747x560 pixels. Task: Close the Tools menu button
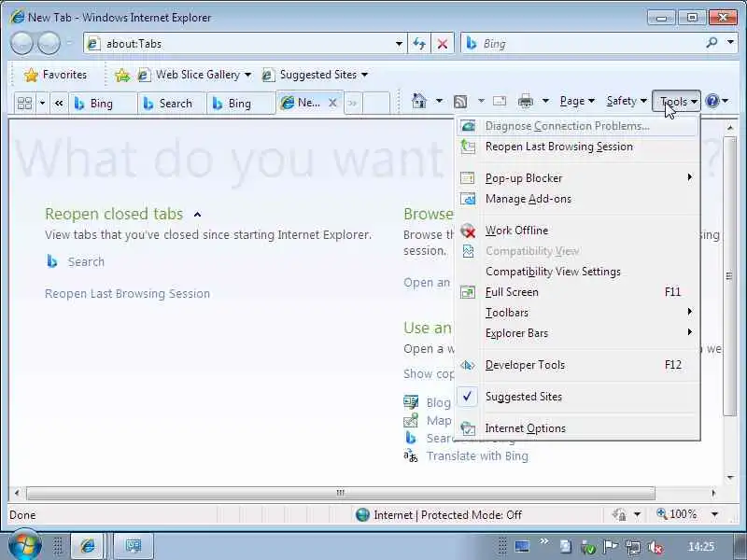676,102
